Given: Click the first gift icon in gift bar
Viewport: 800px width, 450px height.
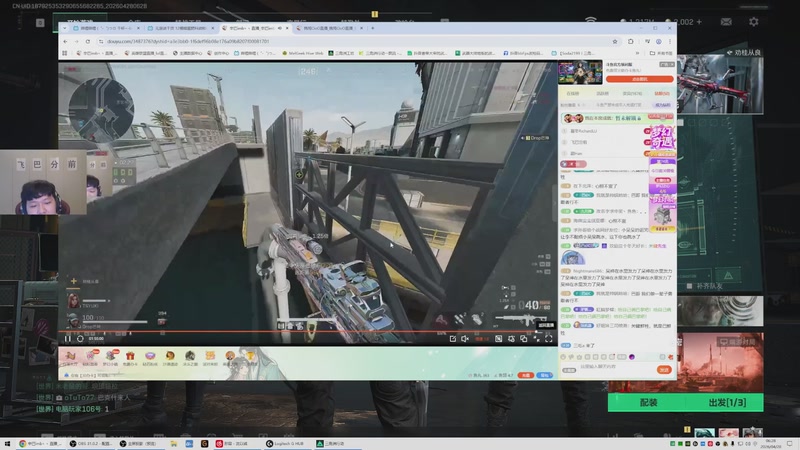Looking at the screenshot, I should pyautogui.click(x=70, y=356).
